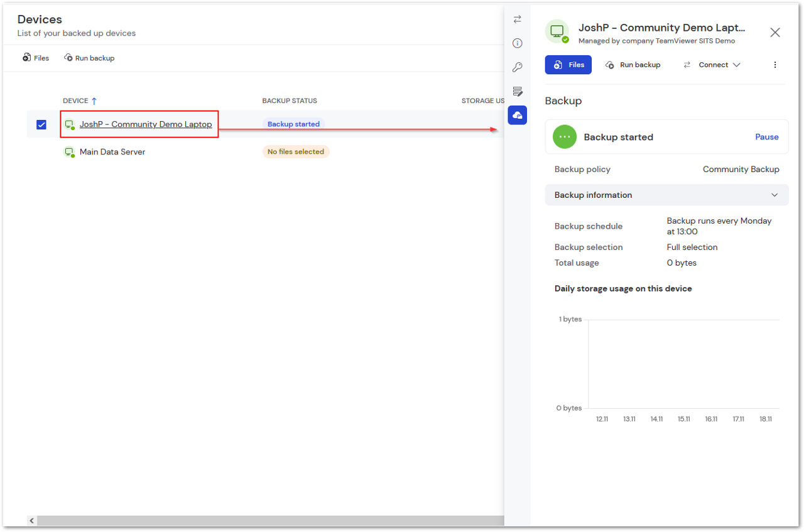Click the Backup started progress spinner
This screenshot has width=804, height=532.
click(x=564, y=136)
